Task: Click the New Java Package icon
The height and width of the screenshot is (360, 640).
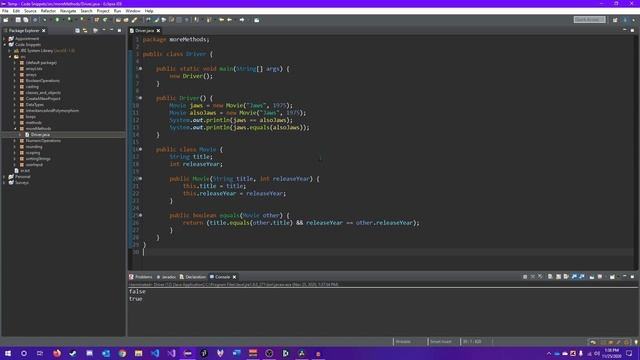Action: coord(97,20)
